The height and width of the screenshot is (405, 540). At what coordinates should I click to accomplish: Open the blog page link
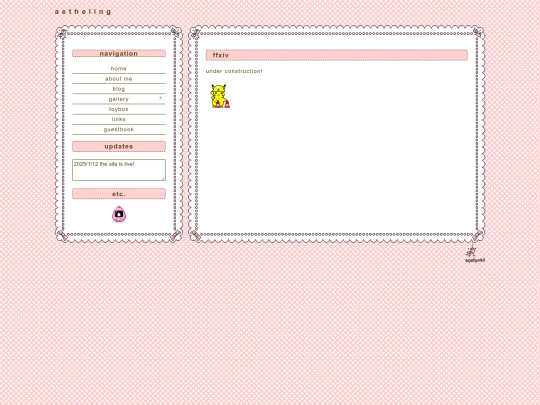(119, 89)
